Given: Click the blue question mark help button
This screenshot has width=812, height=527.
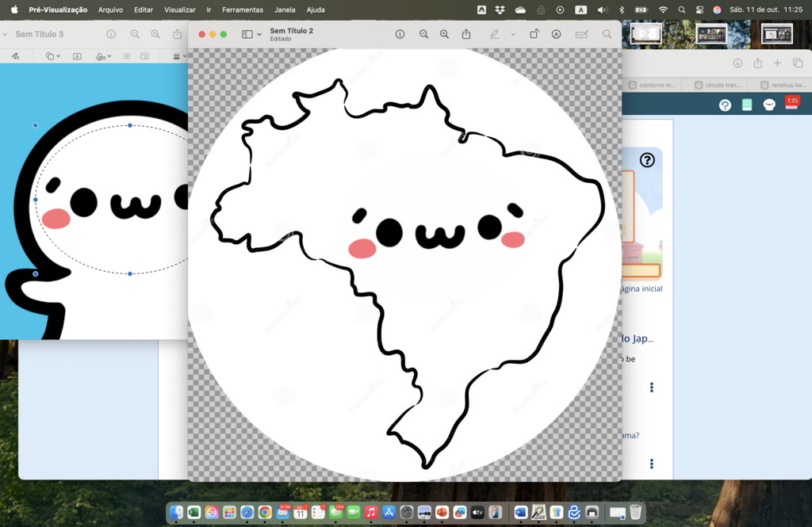Looking at the screenshot, I should (725, 105).
